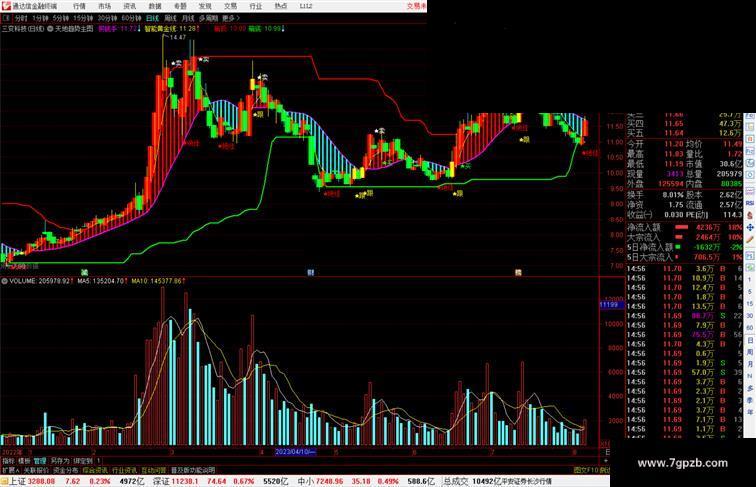The image size is (756, 487).
Task: Open the 多周期 multi-period view
Action: click(208, 18)
